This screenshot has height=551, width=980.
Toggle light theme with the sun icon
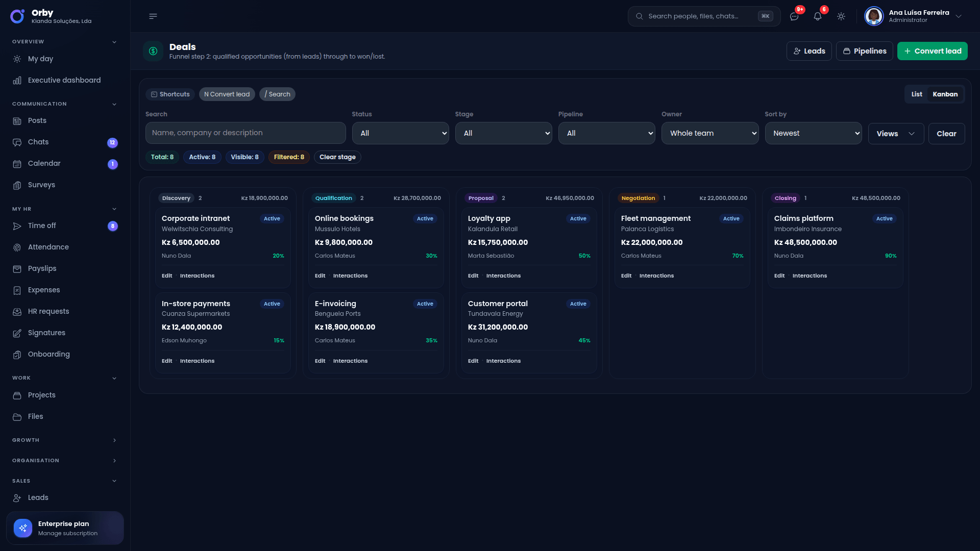click(x=841, y=16)
